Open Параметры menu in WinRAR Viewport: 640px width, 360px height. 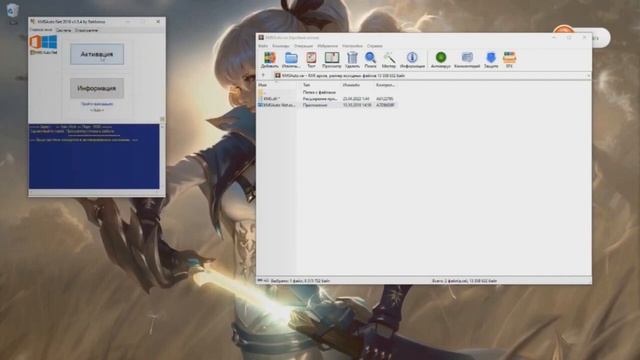pyautogui.click(x=352, y=46)
